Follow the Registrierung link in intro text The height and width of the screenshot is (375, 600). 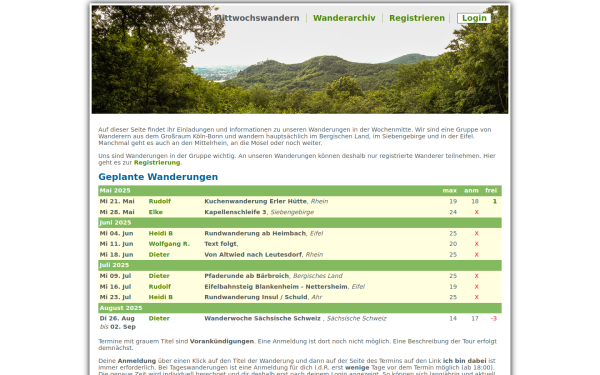(157, 163)
